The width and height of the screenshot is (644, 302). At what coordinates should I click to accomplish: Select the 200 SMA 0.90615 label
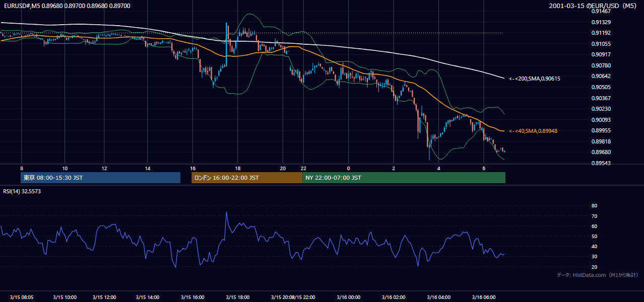[x=534, y=79]
